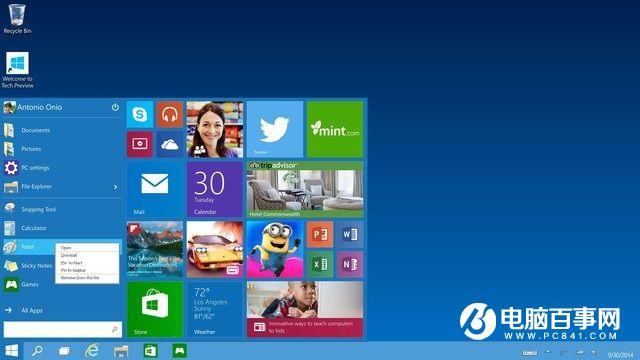The height and width of the screenshot is (360, 640).
Task: Open Pictures in the Start menu
Action: (61, 149)
